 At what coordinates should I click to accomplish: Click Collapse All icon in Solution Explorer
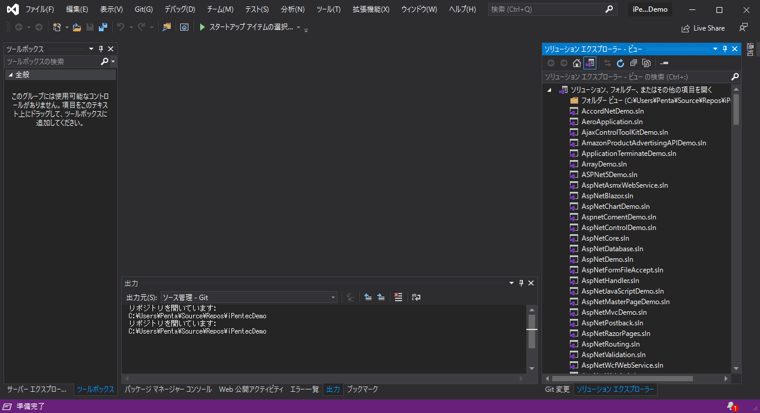click(x=633, y=63)
